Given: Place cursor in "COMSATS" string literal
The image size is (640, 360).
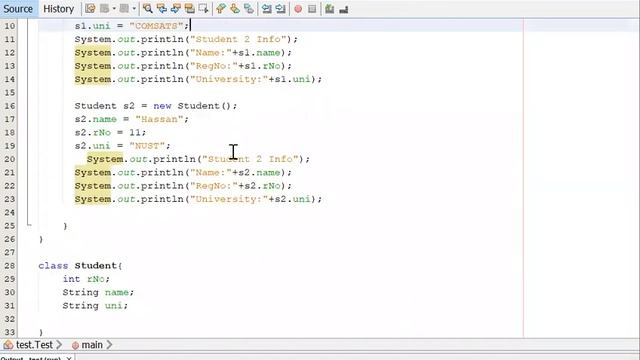Looking at the screenshot, I should click(156, 26).
